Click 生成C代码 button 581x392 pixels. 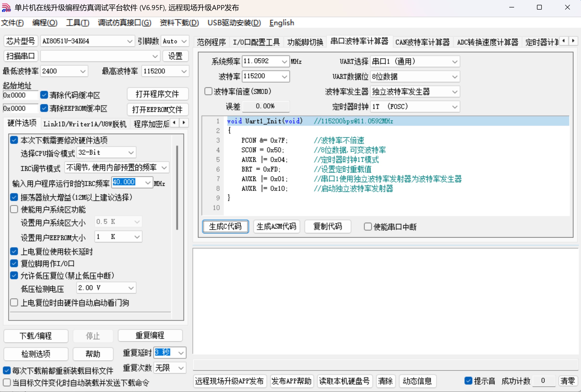click(225, 226)
